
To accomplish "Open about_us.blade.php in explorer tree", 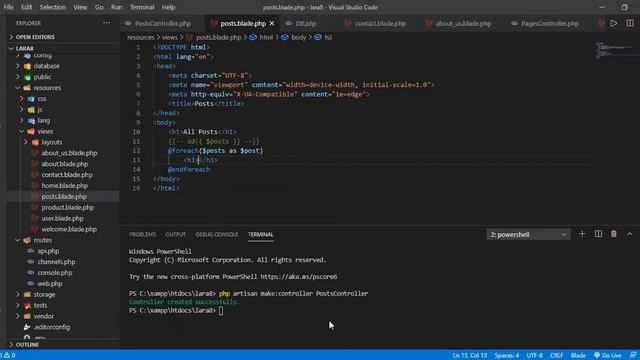I will 69,153.
